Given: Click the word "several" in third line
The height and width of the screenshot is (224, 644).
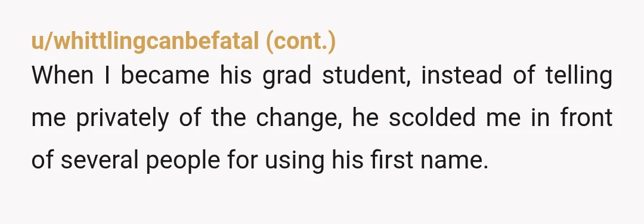Looking at the screenshot, I should click(x=100, y=159).
